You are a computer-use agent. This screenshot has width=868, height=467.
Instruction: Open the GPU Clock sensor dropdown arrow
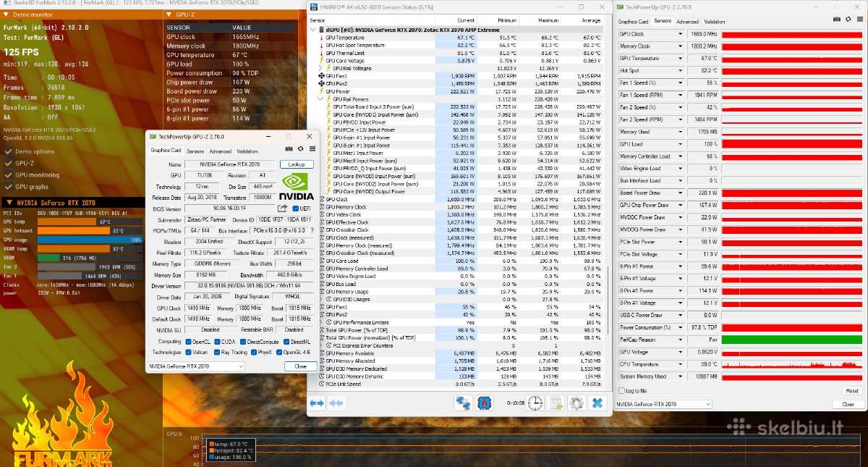point(680,34)
